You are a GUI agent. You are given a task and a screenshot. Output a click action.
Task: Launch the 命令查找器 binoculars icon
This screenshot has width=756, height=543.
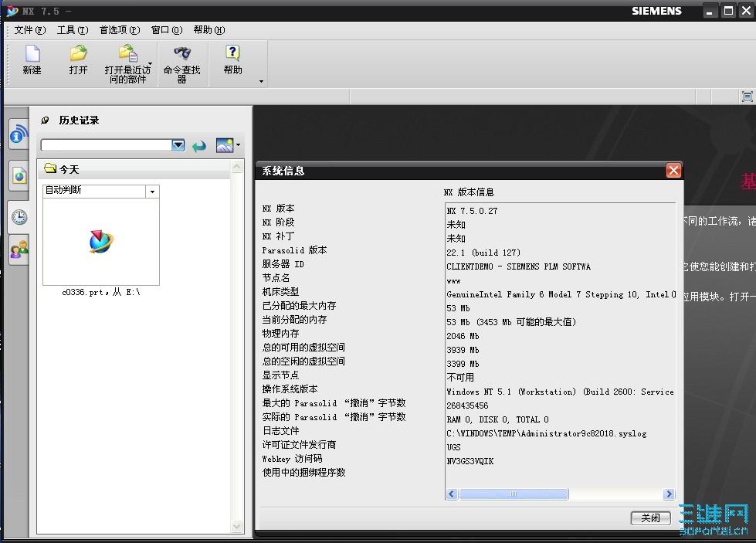(181, 53)
